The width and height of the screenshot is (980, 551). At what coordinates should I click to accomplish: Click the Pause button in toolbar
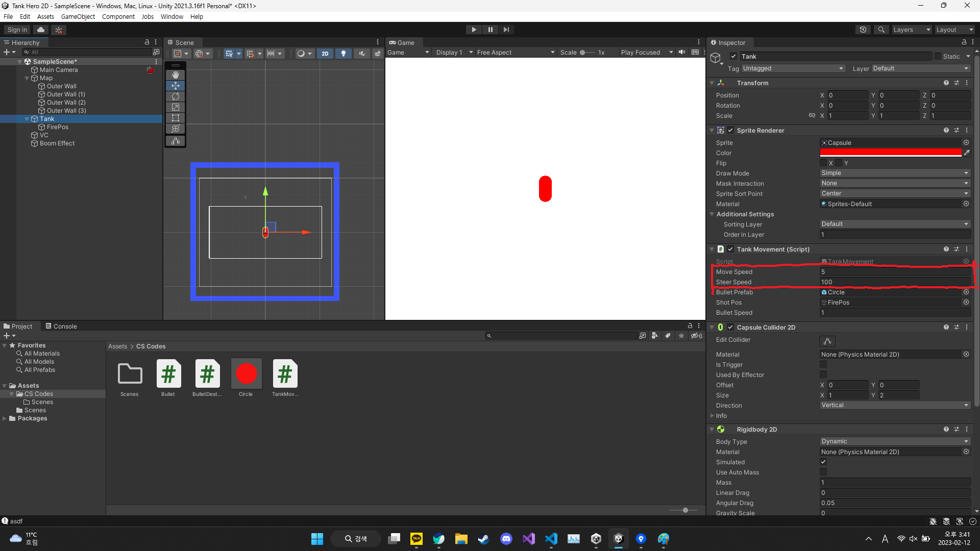pos(490,30)
